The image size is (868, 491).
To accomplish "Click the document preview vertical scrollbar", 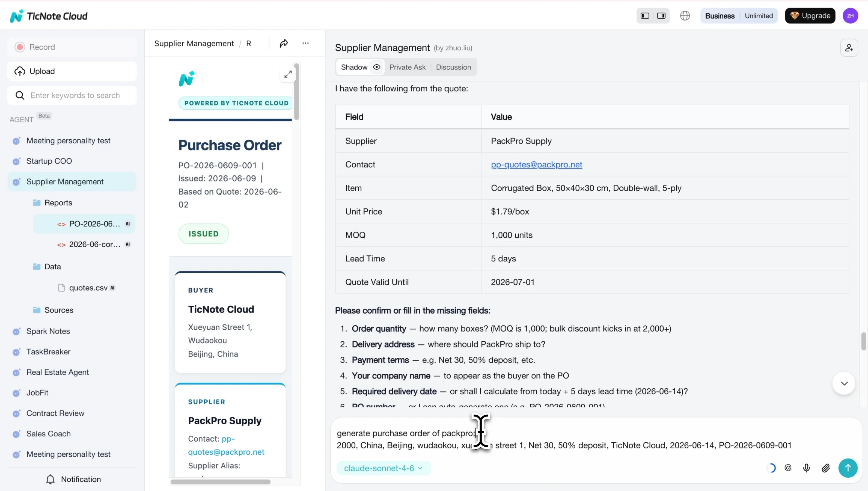I will 297,92.
